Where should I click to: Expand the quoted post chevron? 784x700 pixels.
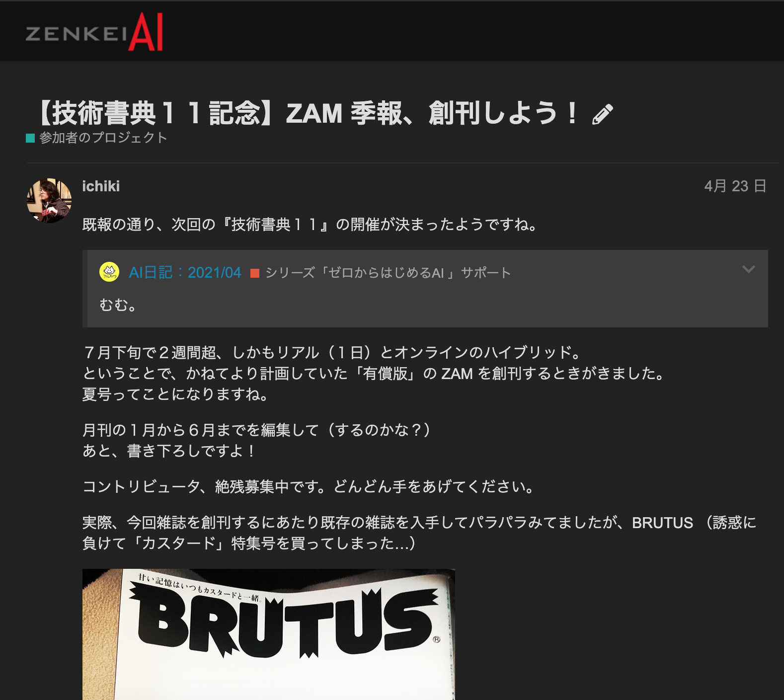748,269
